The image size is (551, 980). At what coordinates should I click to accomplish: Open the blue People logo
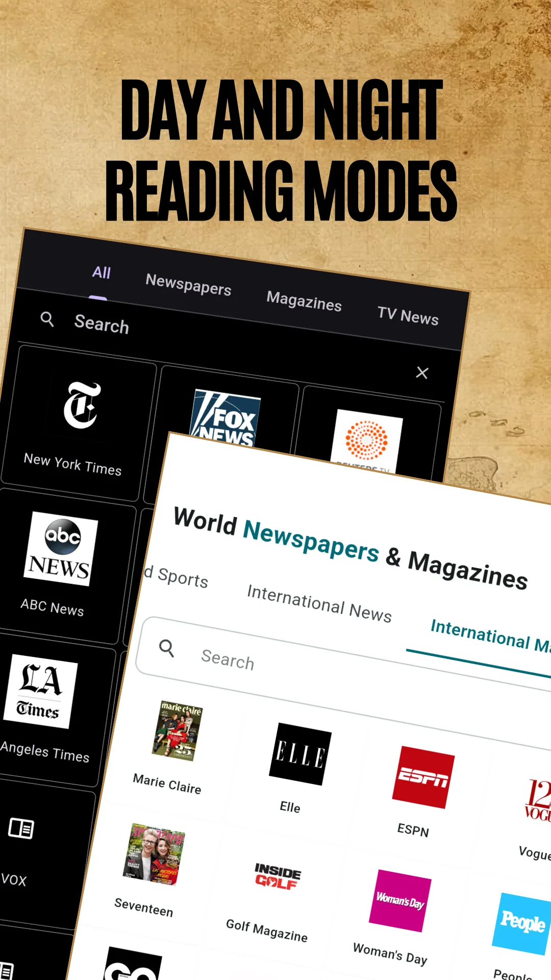521,923
